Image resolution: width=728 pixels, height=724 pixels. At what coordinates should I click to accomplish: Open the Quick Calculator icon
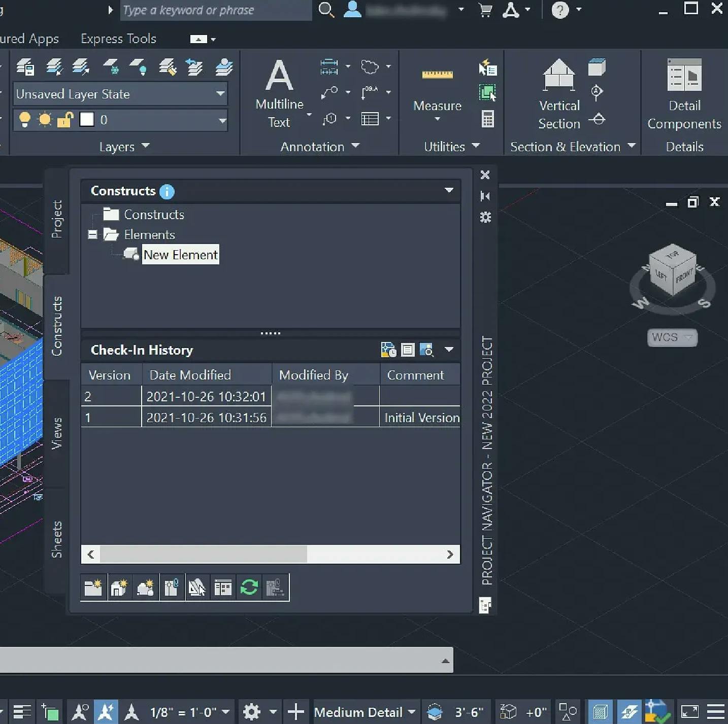coord(487,119)
